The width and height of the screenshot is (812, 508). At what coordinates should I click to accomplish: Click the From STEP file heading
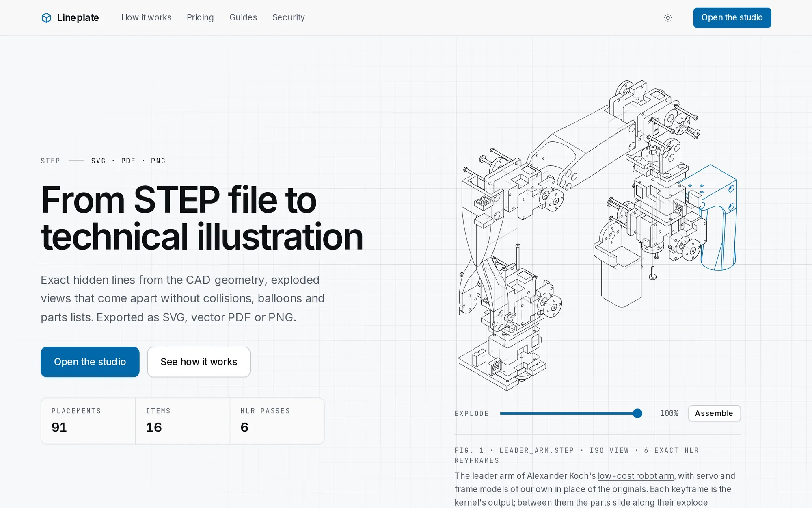[x=202, y=218]
